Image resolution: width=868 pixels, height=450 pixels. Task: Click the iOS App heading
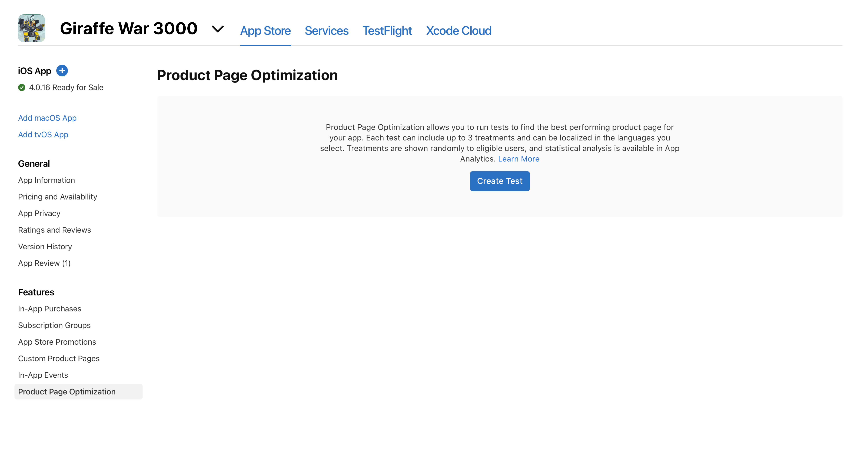coord(35,71)
